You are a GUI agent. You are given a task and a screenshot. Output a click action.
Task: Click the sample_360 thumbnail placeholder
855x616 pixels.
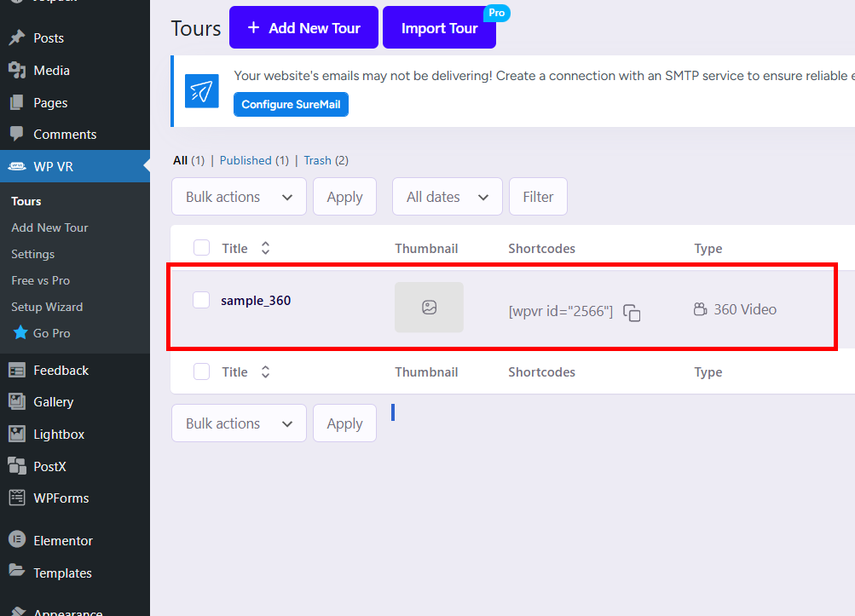pyautogui.click(x=429, y=307)
